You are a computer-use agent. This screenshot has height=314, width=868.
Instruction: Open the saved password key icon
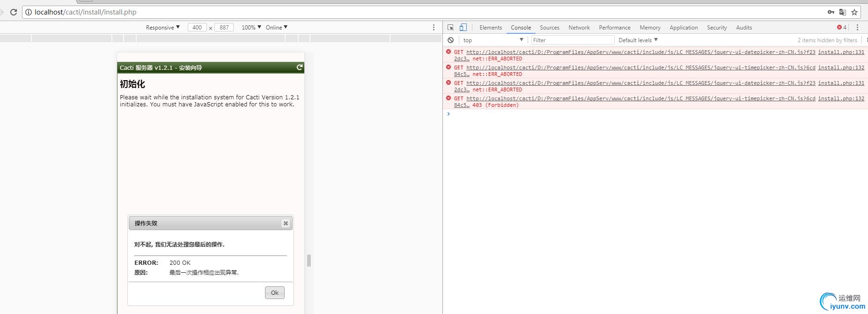click(831, 12)
